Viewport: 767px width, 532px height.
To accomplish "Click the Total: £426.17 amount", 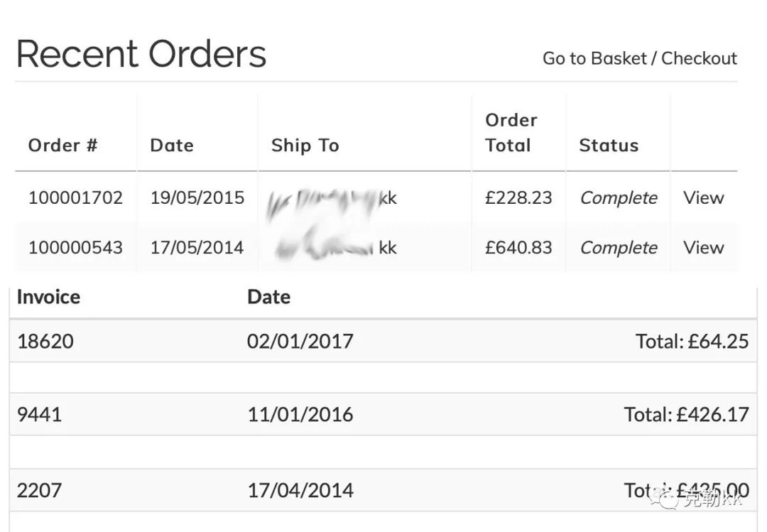I will pos(686,415).
